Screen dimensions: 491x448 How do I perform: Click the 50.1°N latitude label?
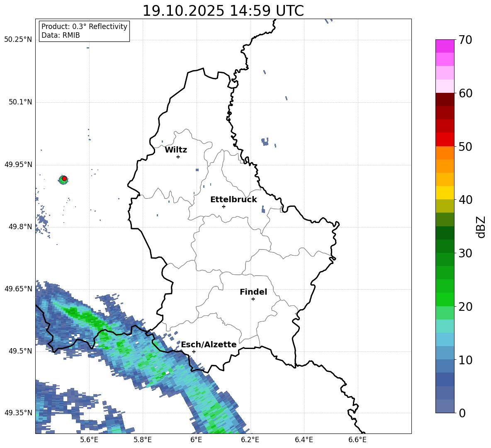click(20, 102)
